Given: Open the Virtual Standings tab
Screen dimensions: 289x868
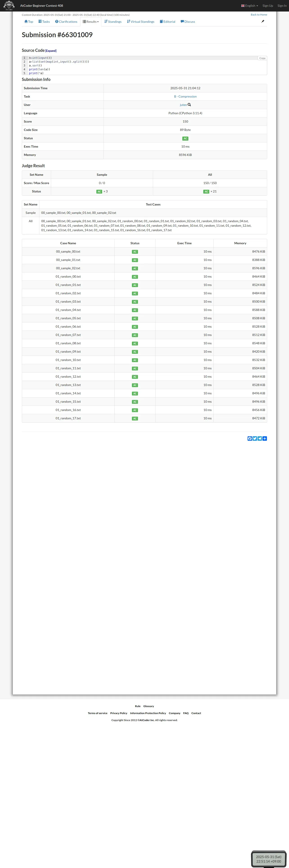Looking at the screenshot, I should [141, 22].
